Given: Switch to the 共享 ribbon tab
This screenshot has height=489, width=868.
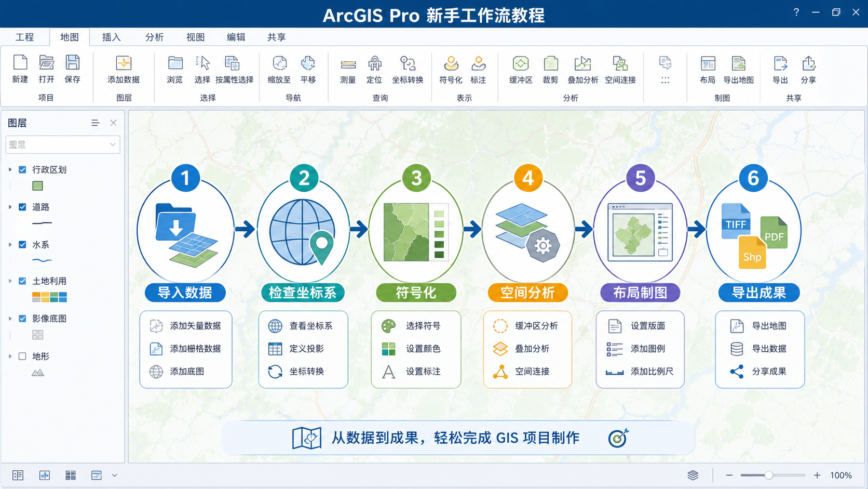Looking at the screenshot, I should click(276, 37).
